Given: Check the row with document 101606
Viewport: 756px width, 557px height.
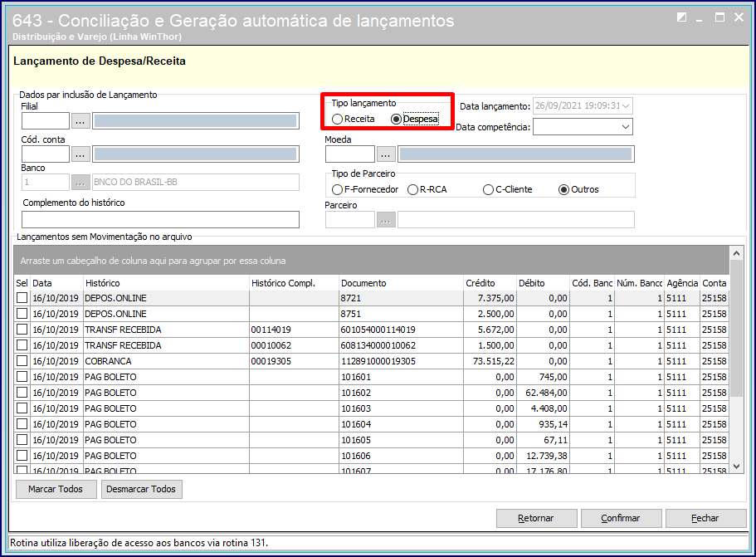Looking at the screenshot, I should coord(22,455).
